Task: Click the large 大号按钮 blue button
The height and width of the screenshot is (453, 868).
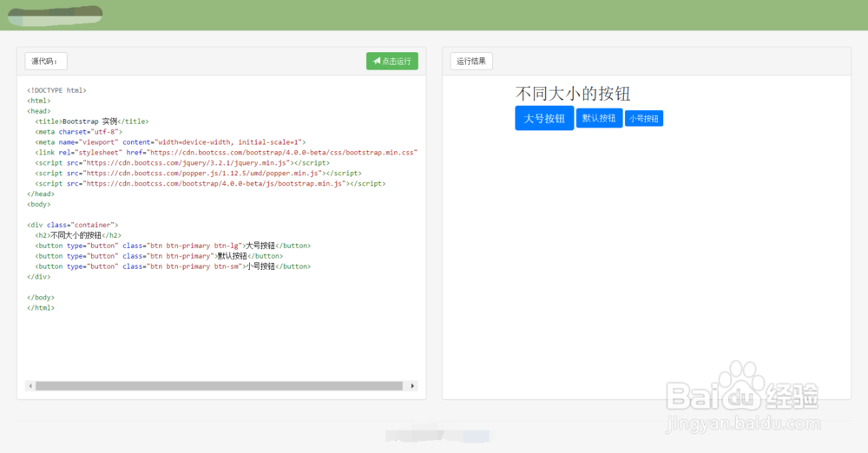Action: click(544, 118)
